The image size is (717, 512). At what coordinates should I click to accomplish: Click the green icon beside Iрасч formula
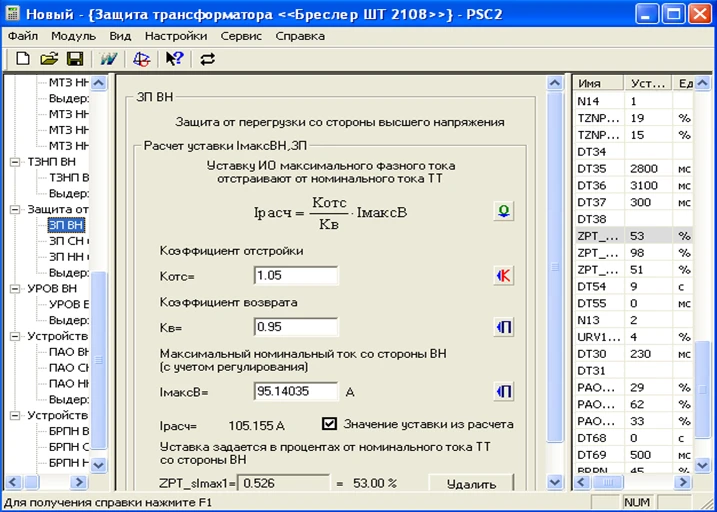point(504,211)
